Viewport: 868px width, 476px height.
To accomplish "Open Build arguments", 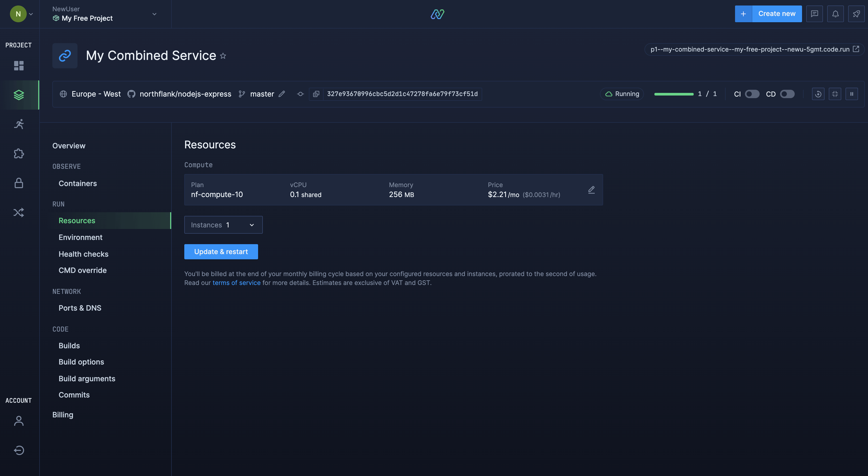I will pos(87,379).
